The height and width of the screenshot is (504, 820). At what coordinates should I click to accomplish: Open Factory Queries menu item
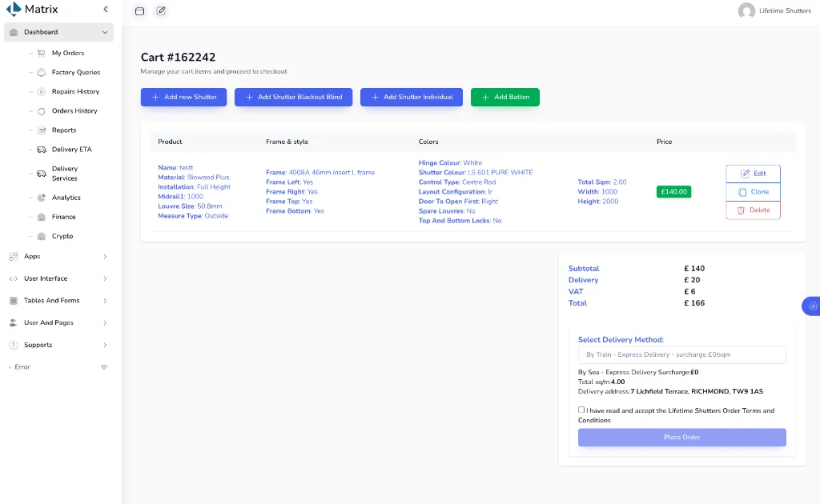coord(76,73)
